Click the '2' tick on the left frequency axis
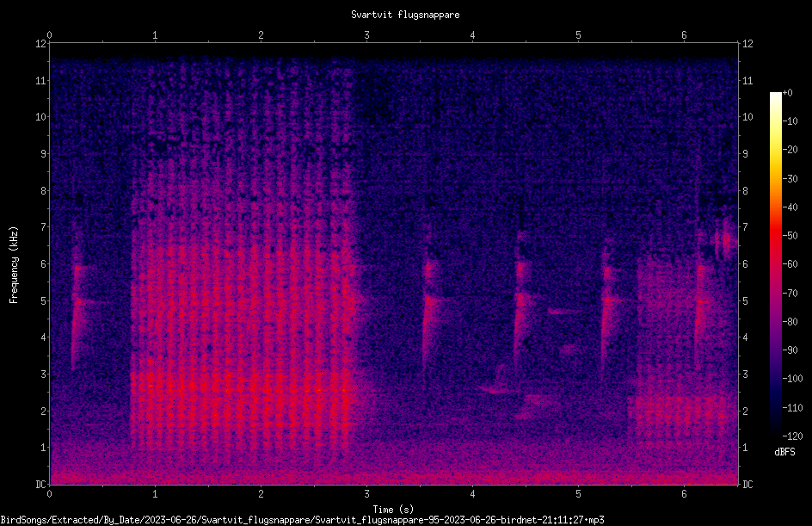Image resolution: width=812 pixels, height=526 pixels. 43,411
